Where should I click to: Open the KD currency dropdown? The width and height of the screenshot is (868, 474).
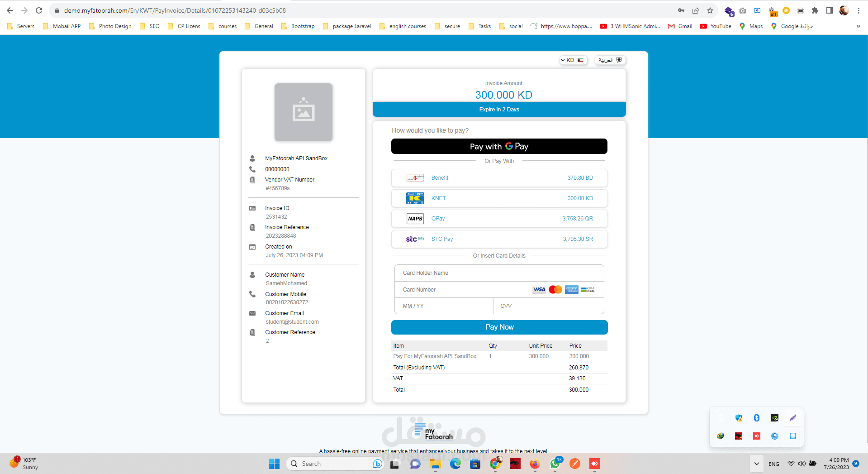tap(573, 60)
